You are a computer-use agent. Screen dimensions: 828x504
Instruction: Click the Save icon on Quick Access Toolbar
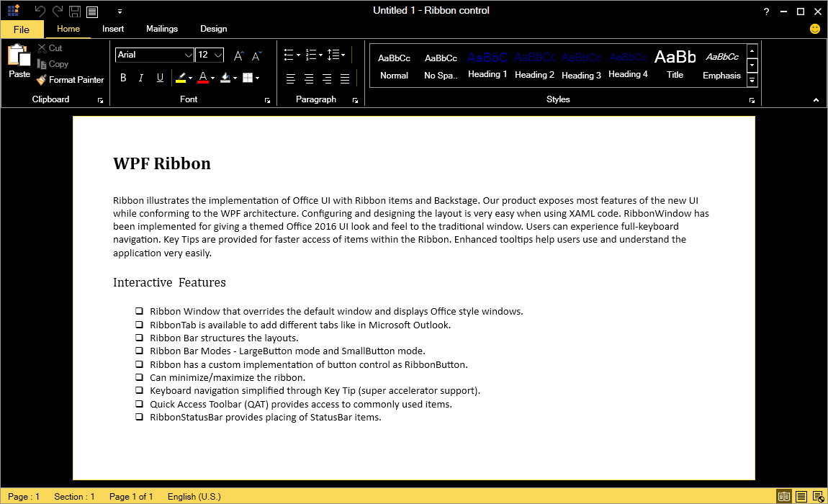click(74, 11)
